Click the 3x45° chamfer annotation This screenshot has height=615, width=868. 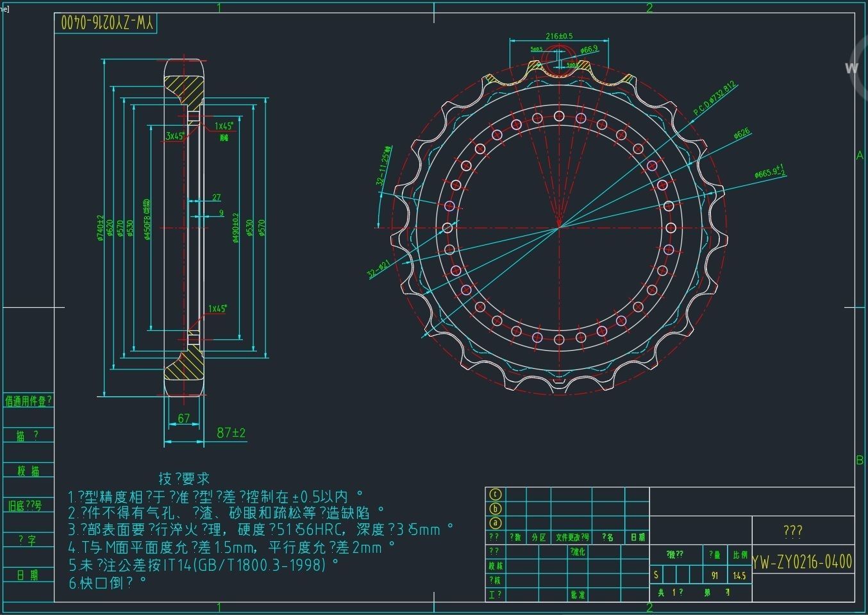[x=175, y=136]
